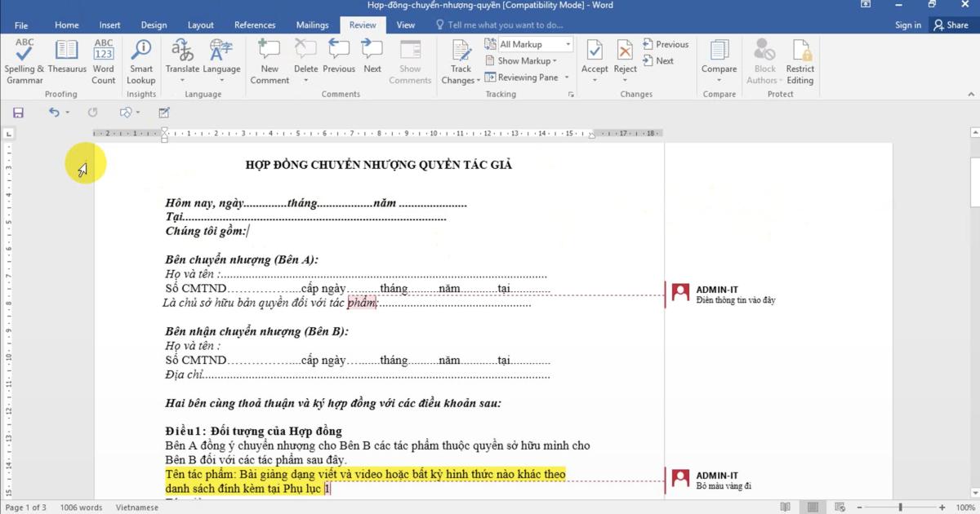
Task: Insert a New Comment
Action: point(269,57)
